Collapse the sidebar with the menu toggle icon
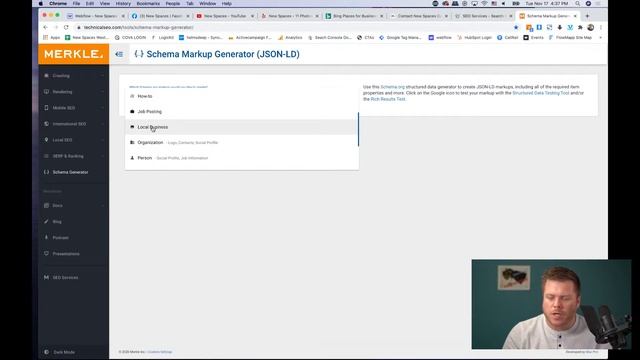640x360 pixels. pyautogui.click(x=119, y=54)
